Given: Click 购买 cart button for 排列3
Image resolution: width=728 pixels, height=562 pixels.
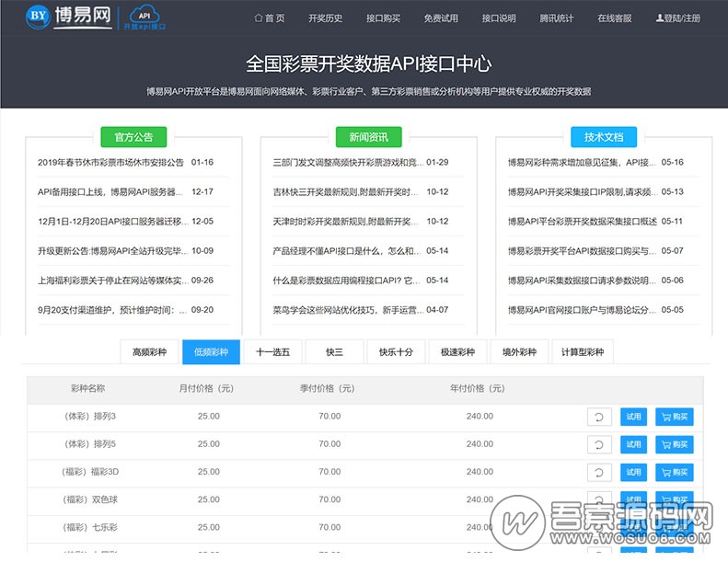Looking at the screenshot, I should click(x=675, y=418).
